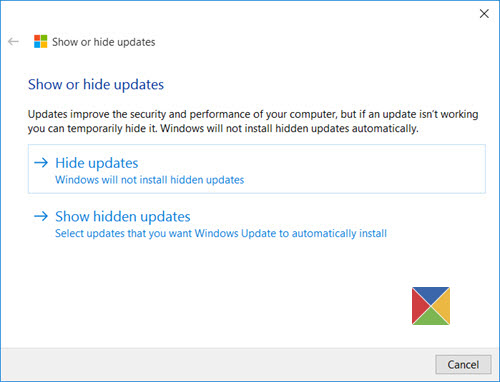Click the yellow triangle of the pinwheel logo
The height and width of the screenshot is (382, 500).
tap(443, 306)
